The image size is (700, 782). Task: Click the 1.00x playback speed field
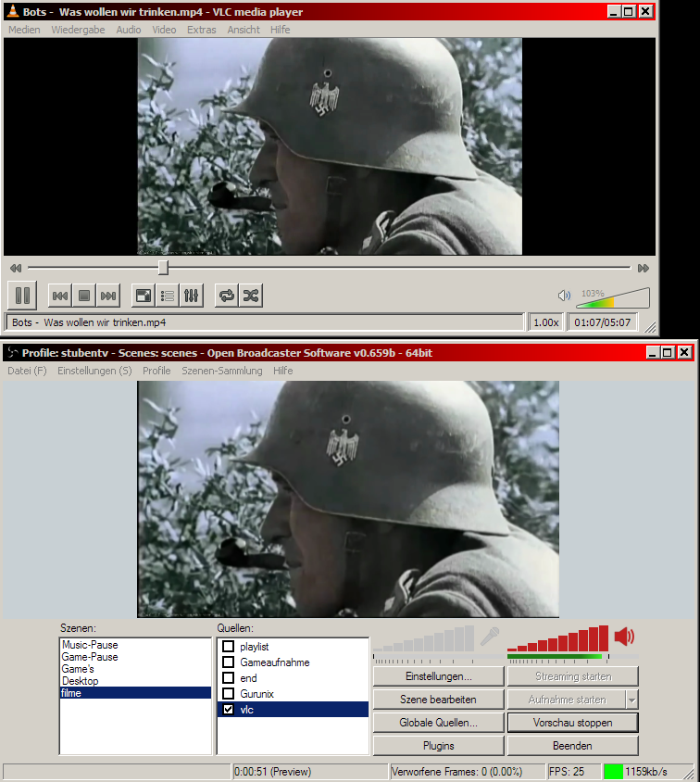(x=546, y=322)
